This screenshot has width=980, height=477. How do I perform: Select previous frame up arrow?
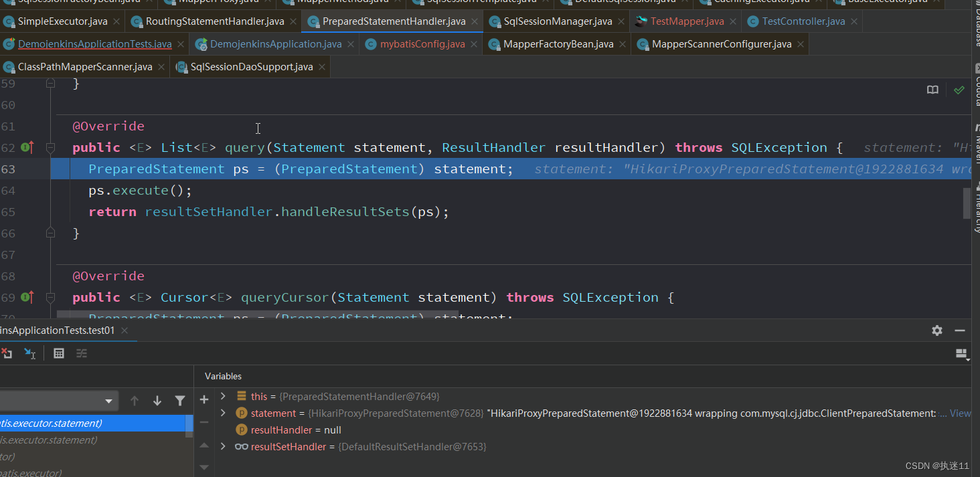coord(135,401)
